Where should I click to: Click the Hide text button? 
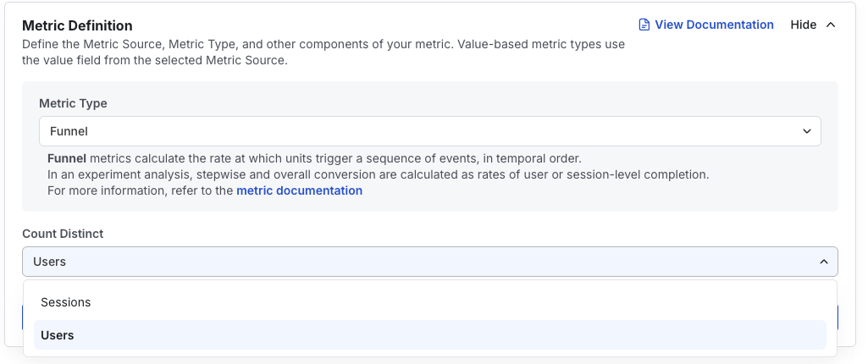(803, 25)
